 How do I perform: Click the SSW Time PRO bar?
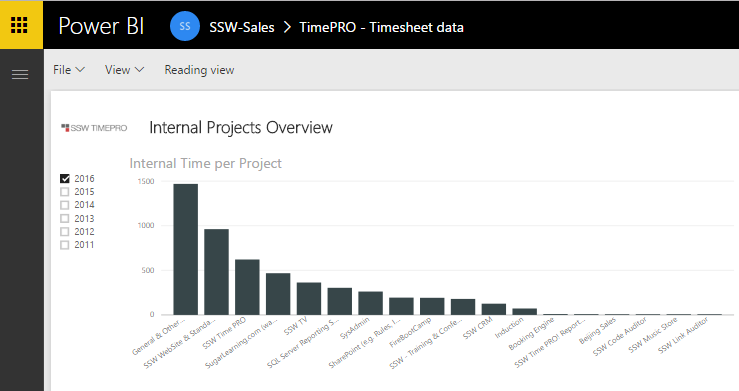(247, 287)
